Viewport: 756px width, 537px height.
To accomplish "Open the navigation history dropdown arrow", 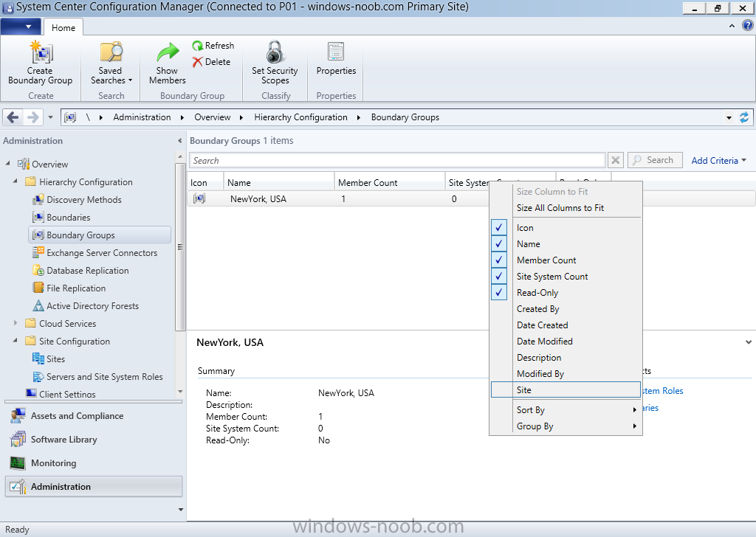I will (x=51, y=117).
